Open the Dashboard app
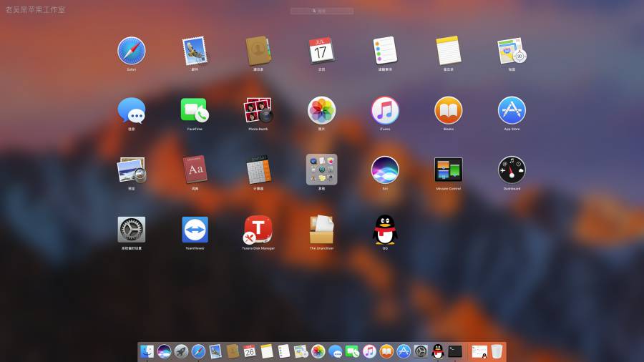The width and height of the screenshot is (644, 362). (x=512, y=170)
